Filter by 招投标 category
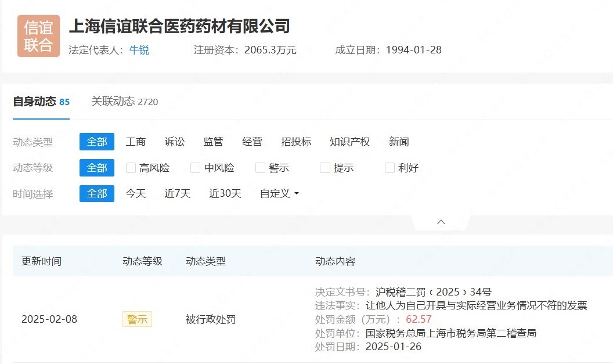613x364 pixels. coord(296,141)
